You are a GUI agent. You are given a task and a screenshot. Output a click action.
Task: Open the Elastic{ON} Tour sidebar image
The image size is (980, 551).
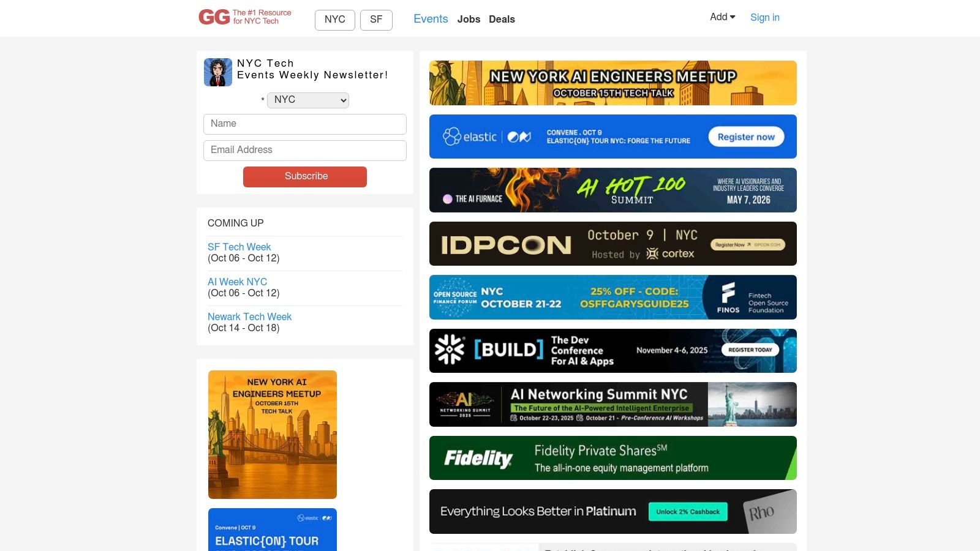pos(273,530)
